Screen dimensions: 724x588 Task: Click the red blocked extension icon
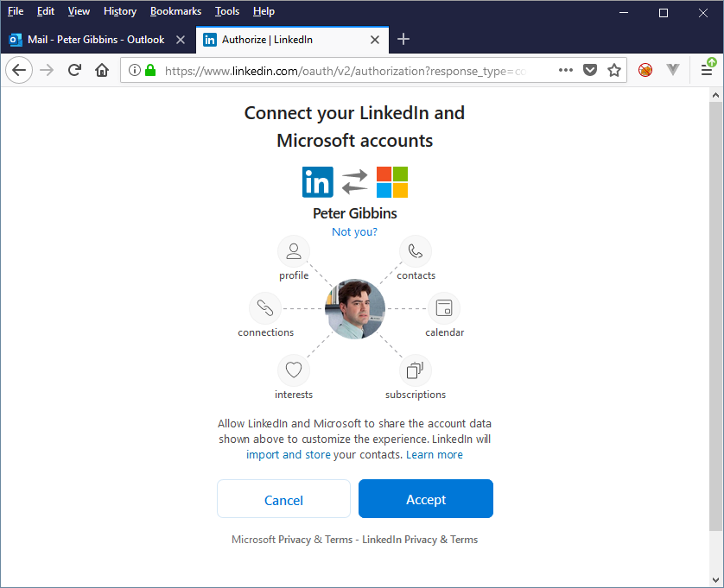(645, 70)
